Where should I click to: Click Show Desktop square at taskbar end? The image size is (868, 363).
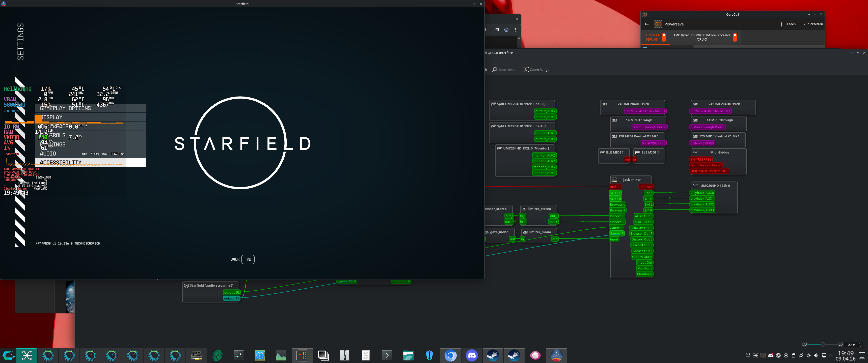point(862,355)
